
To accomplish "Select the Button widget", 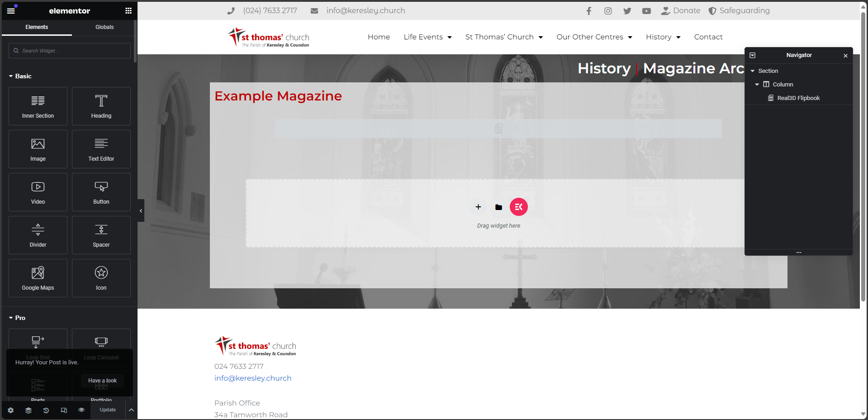I will (x=101, y=192).
